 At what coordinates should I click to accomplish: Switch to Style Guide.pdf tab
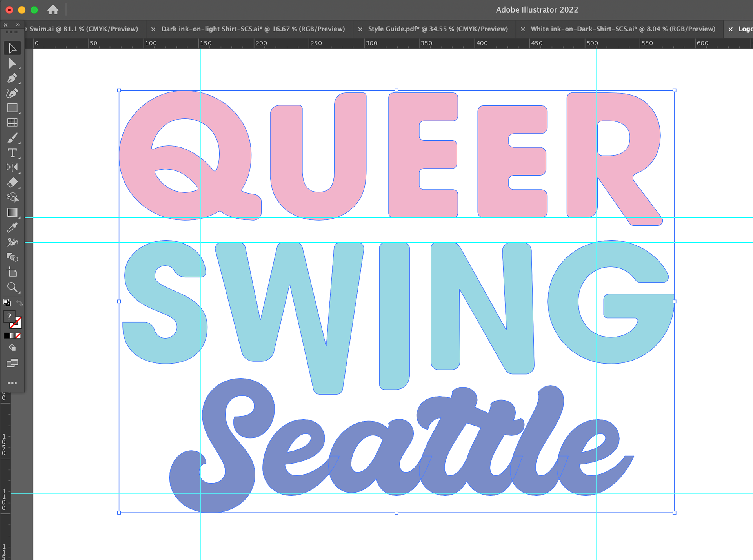tap(438, 29)
